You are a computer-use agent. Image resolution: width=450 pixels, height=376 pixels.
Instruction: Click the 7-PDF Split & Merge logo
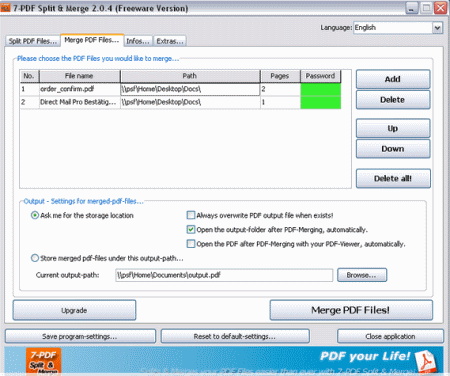pos(44,361)
